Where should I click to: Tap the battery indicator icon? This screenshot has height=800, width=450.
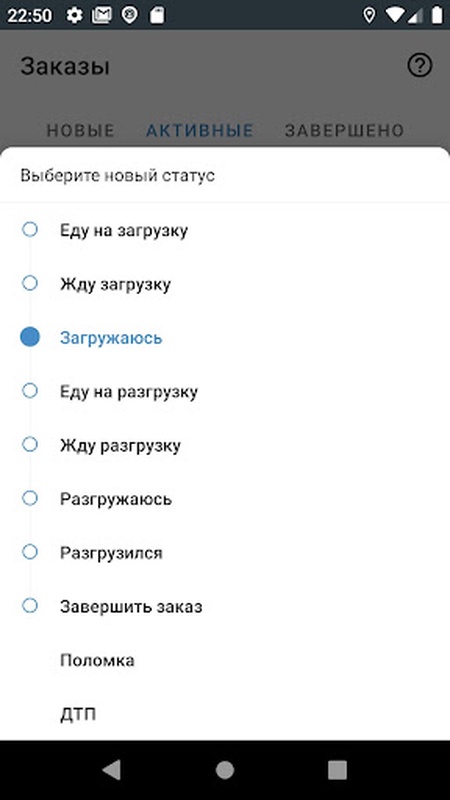(x=437, y=15)
